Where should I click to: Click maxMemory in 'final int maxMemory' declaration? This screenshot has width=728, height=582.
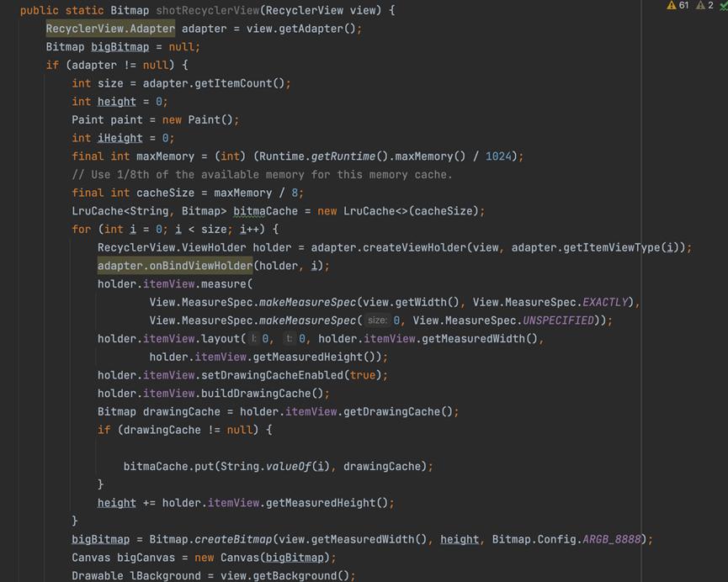pos(165,156)
